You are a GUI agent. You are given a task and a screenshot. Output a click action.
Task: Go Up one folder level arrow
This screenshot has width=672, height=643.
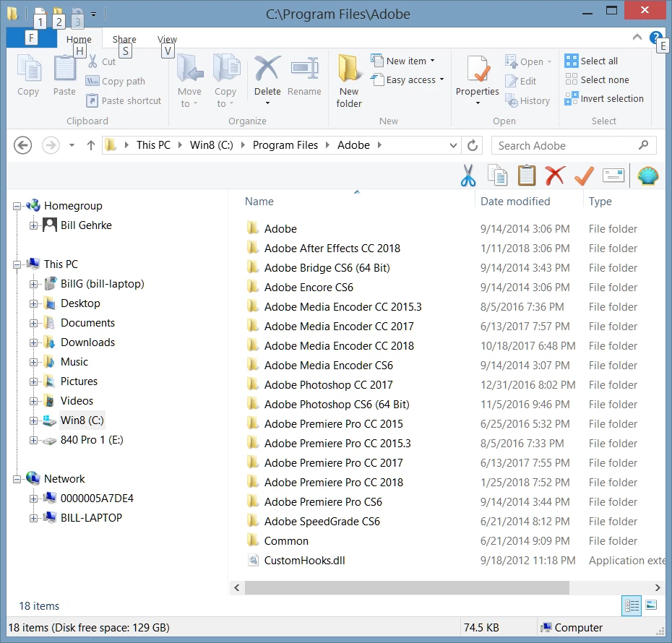pyautogui.click(x=91, y=145)
